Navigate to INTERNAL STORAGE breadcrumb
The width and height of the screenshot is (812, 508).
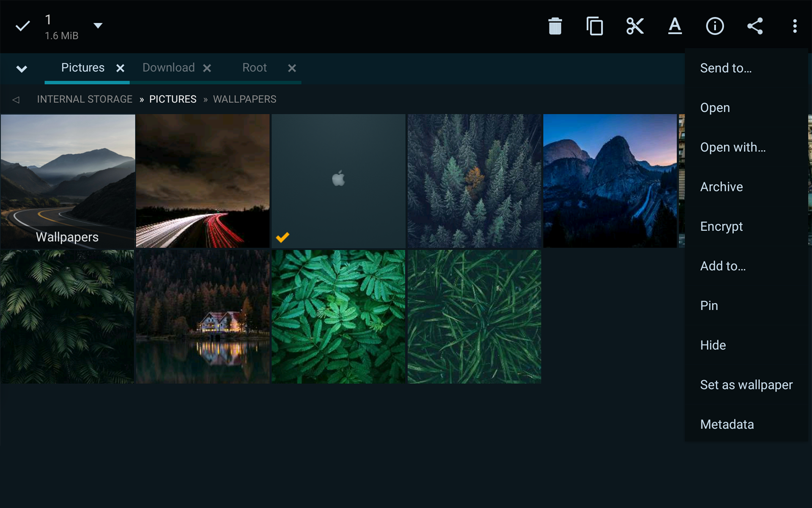click(85, 99)
